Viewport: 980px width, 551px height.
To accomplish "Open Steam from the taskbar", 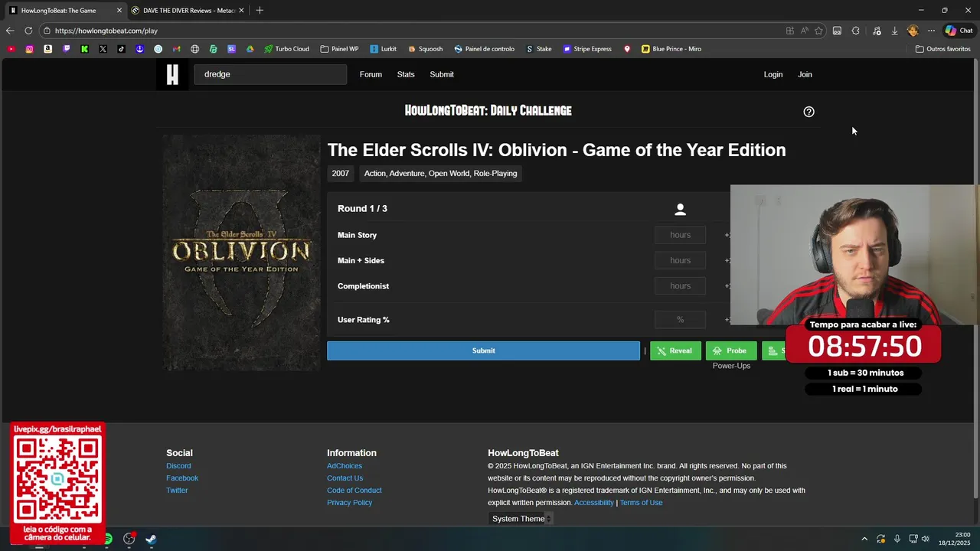I will pyautogui.click(x=151, y=539).
